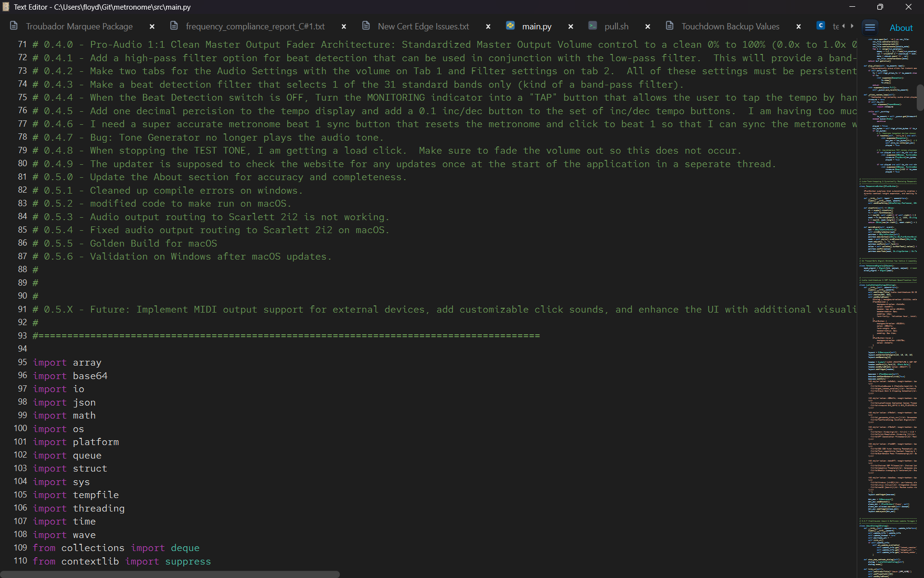Click line number 110 in the gutter
924x578 pixels.
[x=20, y=561]
